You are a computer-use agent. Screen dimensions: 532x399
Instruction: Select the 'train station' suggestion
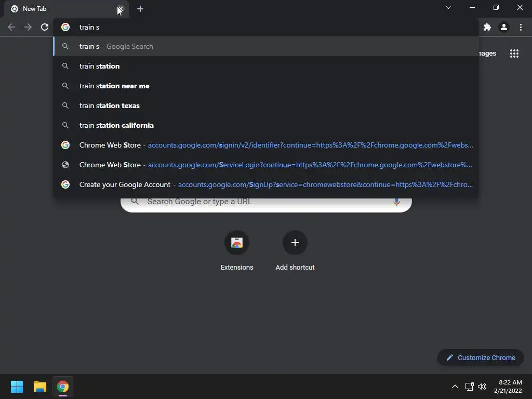[x=266, y=66]
